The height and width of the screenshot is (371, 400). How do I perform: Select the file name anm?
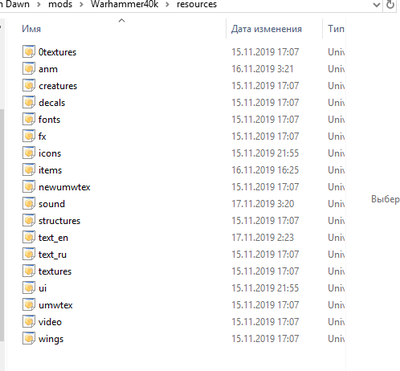(x=48, y=69)
